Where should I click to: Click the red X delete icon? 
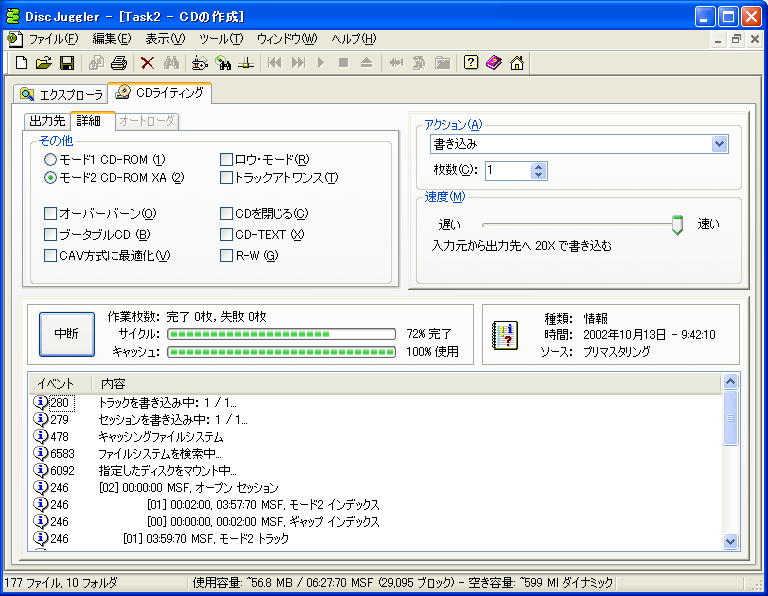pyautogui.click(x=147, y=63)
